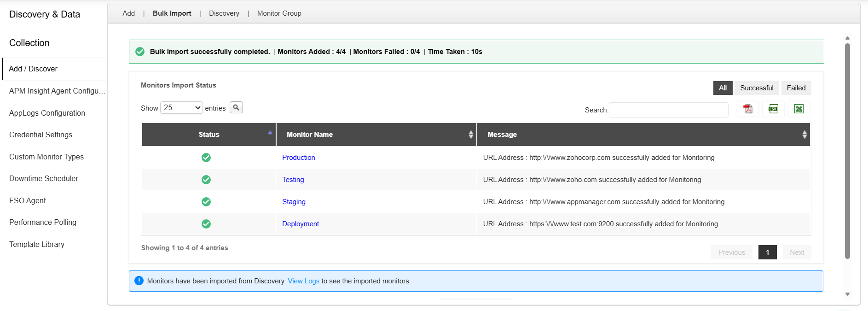Click the green check in Deployment row
The width and height of the screenshot is (868, 311).
(x=206, y=224)
